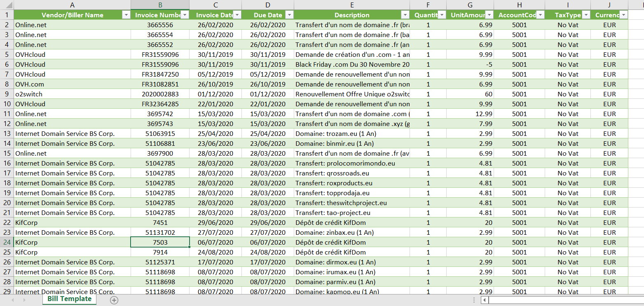Click the o2switch vendor cell
644x306 pixels.
coord(73,94)
